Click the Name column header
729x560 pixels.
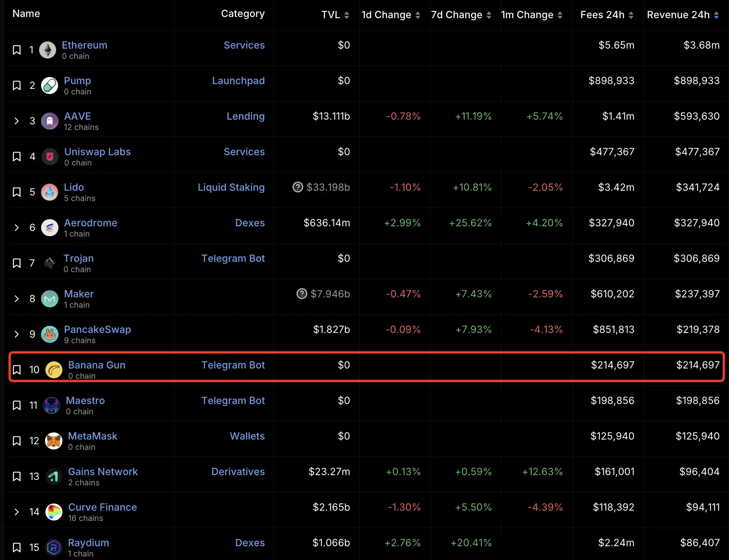pos(26,13)
